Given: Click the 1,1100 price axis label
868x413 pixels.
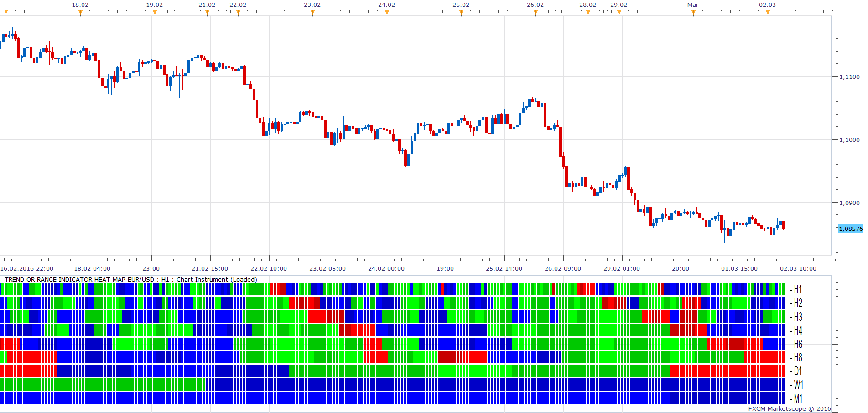Looking at the screenshot, I should tap(850, 77).
